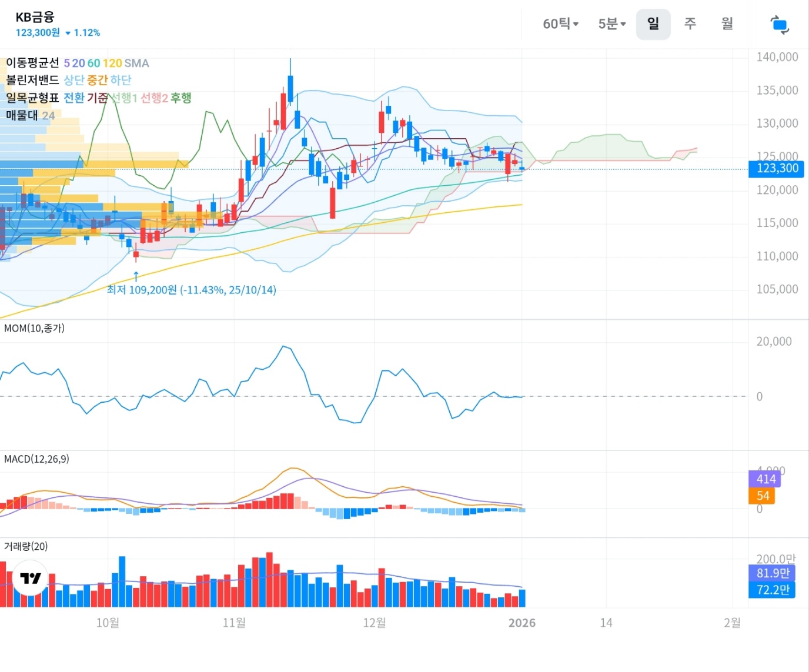Image resolution: width=809 pixels, height=672 pixels.
Task: Click the orange MACD signal 54 tag
Action: click(x=762, y=496)
